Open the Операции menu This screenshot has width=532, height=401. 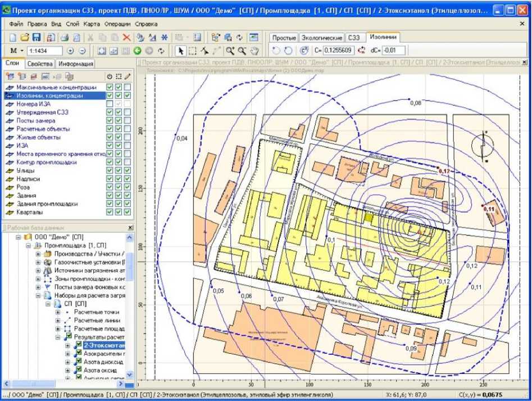(x=118, y=24)
